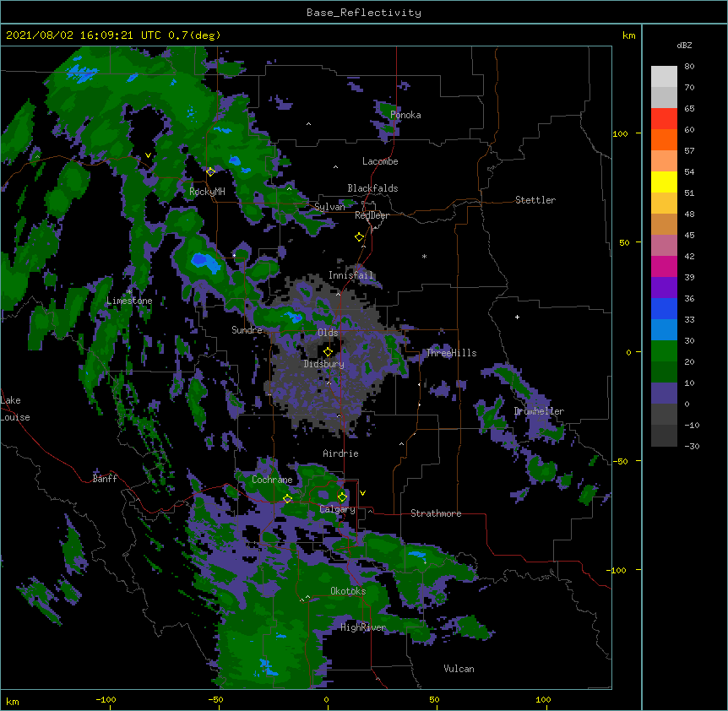Click the HighRiver label

click(x=363, y=627)
